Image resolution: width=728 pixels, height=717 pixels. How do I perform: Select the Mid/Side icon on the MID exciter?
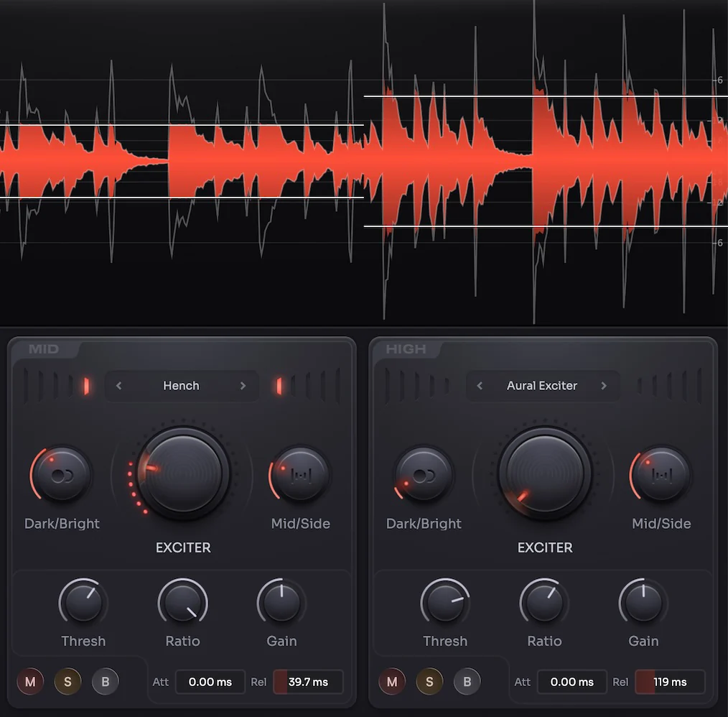(299, 474)
